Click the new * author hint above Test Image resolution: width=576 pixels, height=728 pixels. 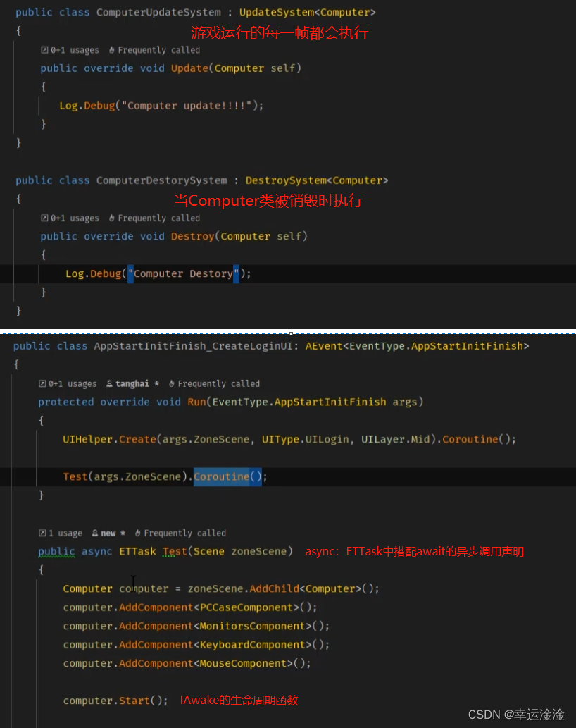[108, 533]
